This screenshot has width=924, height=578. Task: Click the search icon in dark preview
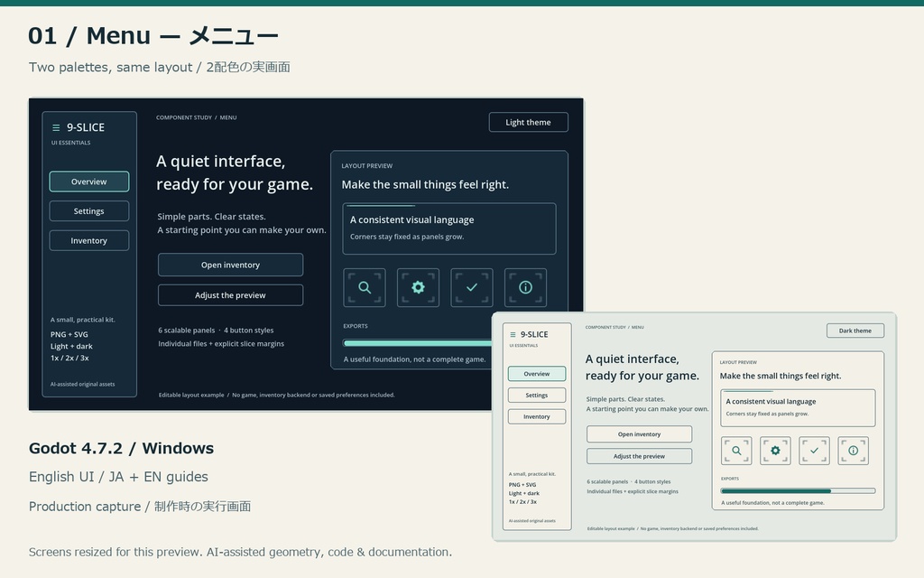[x=365, y=288]
